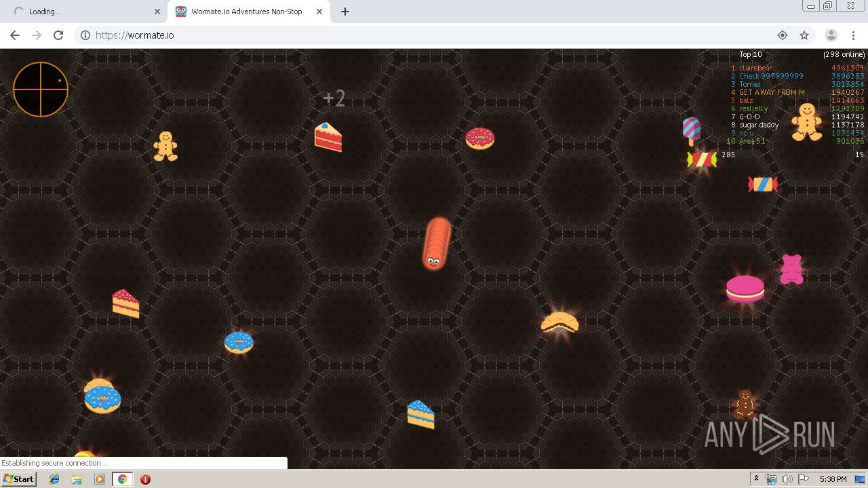Screen dimensions: 868x488
Task: Click leaderboard entry 'Area 51'
Action: coord(752,141)
